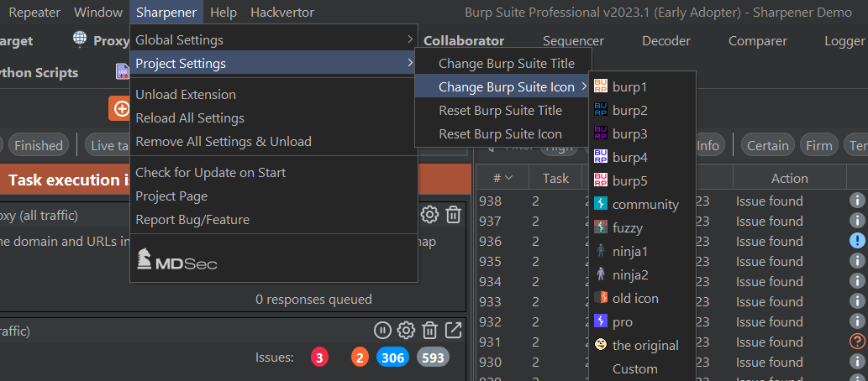Choose the burp5 pink icon option
Viewport: 868px width, 381px height.
(x=641, y=180)
